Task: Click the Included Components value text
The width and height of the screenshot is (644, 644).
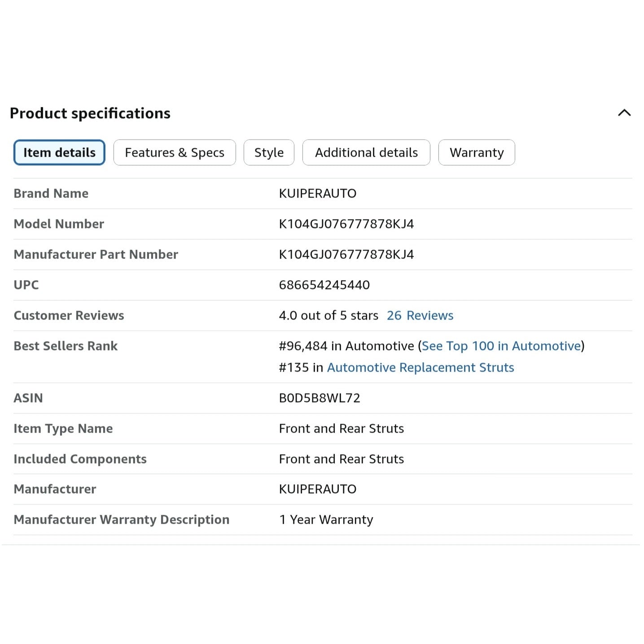Action: 341,459
